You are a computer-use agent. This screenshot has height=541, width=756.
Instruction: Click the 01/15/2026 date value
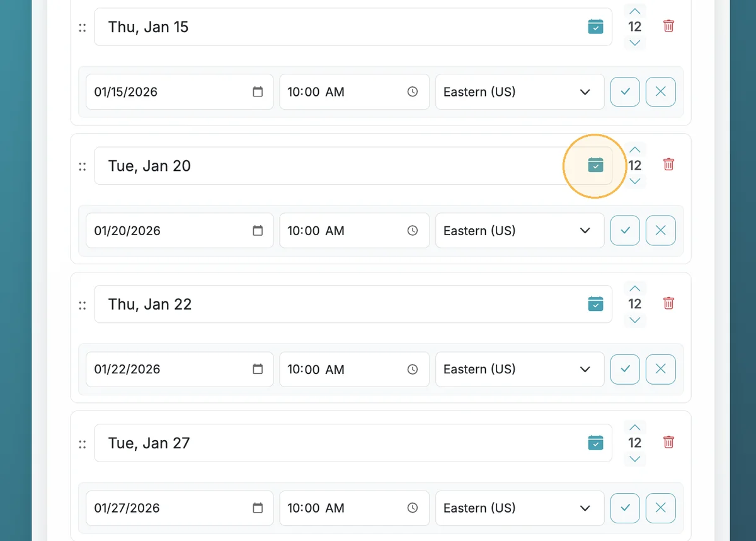click(x=127, y=92)
